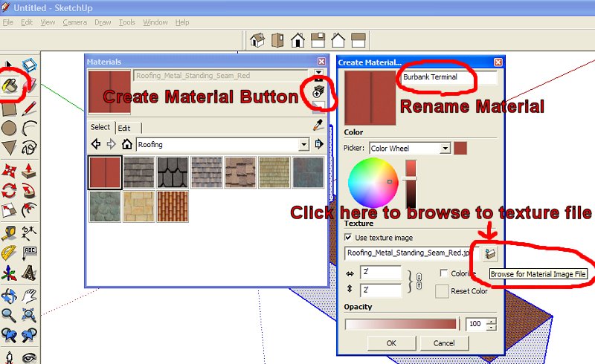Select the Dimension tool
This screenshot has height=364, width=595.
(29, 233)
